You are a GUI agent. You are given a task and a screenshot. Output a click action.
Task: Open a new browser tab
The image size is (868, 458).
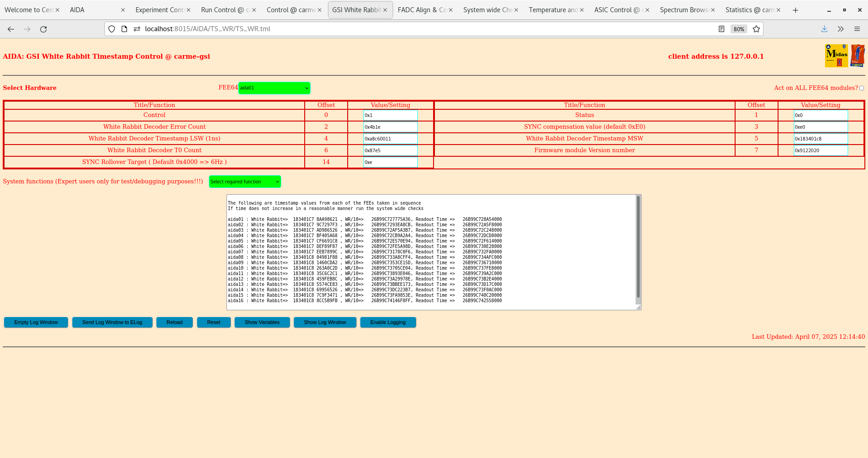tap(795, 9)
